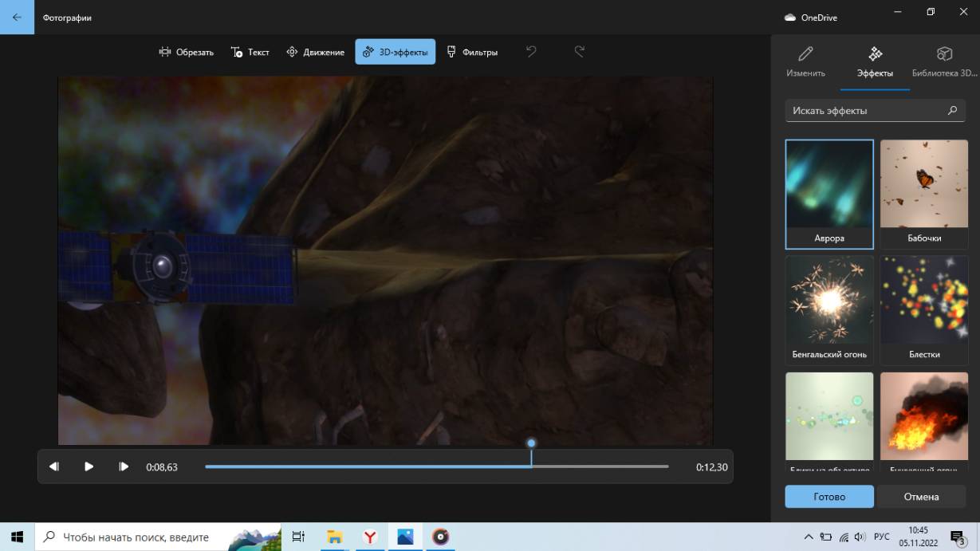This screenshot has height=551, width=980.
Task: Launch Yandex browser from taskbar
Action: point(370,537)
